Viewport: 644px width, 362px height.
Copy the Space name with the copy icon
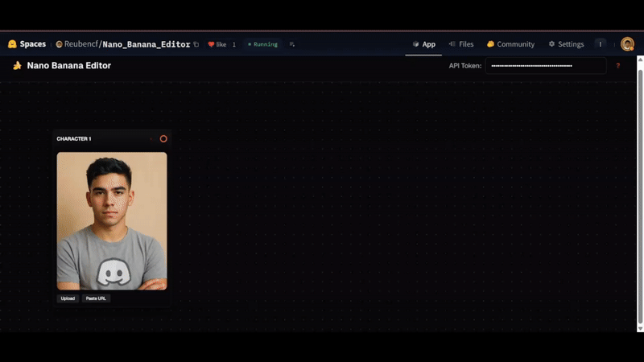coord(196,44)
